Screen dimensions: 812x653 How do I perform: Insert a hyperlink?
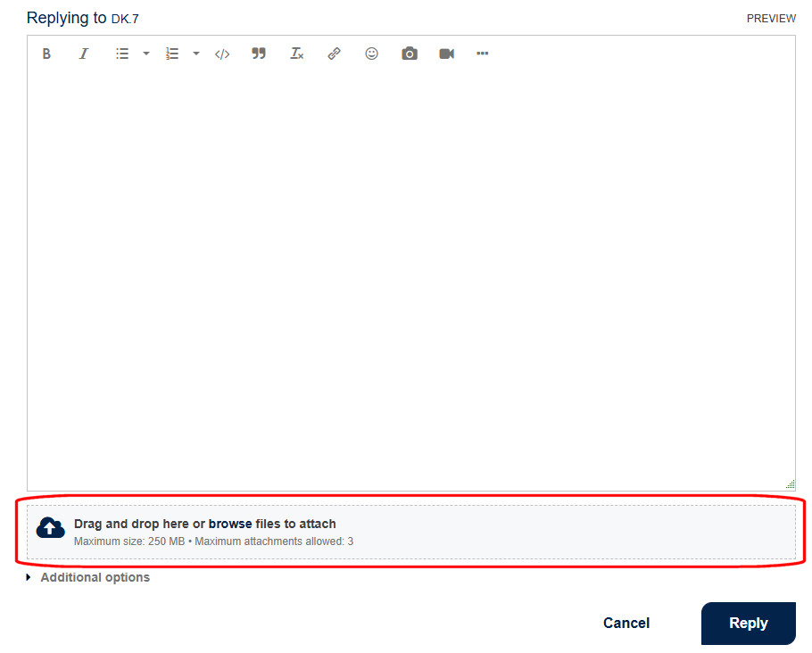coord(334,54)
